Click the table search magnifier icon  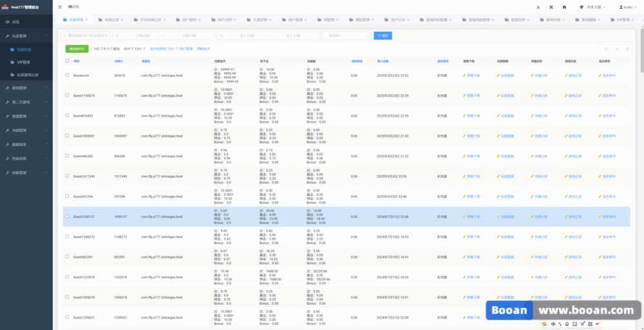tap(606, 48)
